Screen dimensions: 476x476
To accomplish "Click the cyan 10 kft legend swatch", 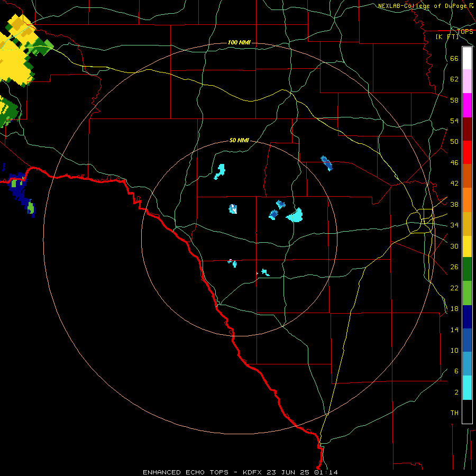I will (467, 388).
